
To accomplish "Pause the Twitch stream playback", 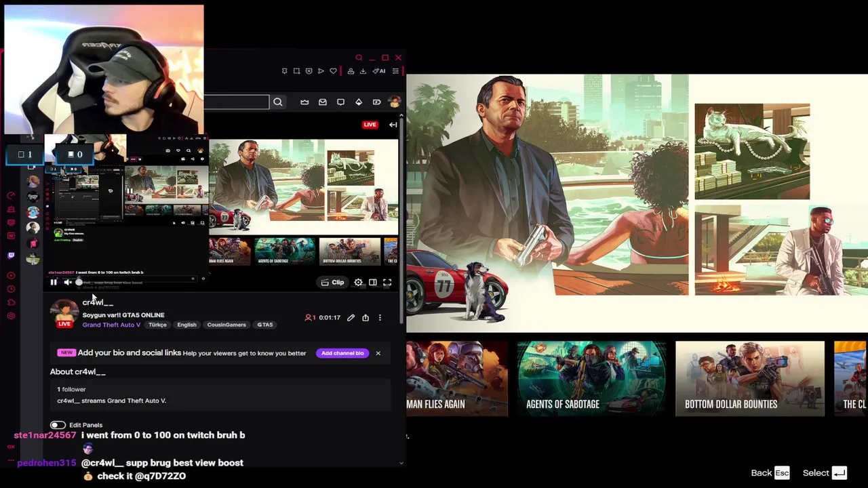I will (54, 283).
